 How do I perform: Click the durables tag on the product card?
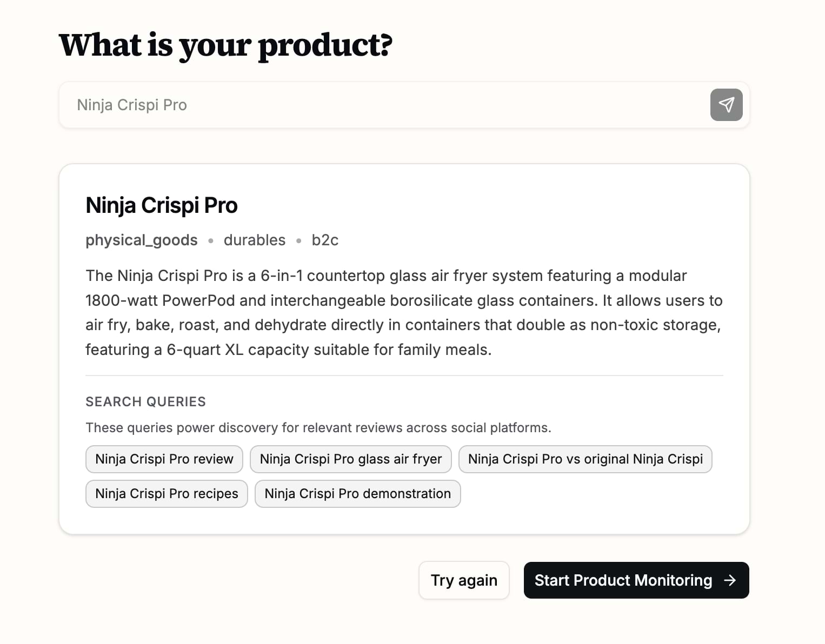(x=254, y=240)
